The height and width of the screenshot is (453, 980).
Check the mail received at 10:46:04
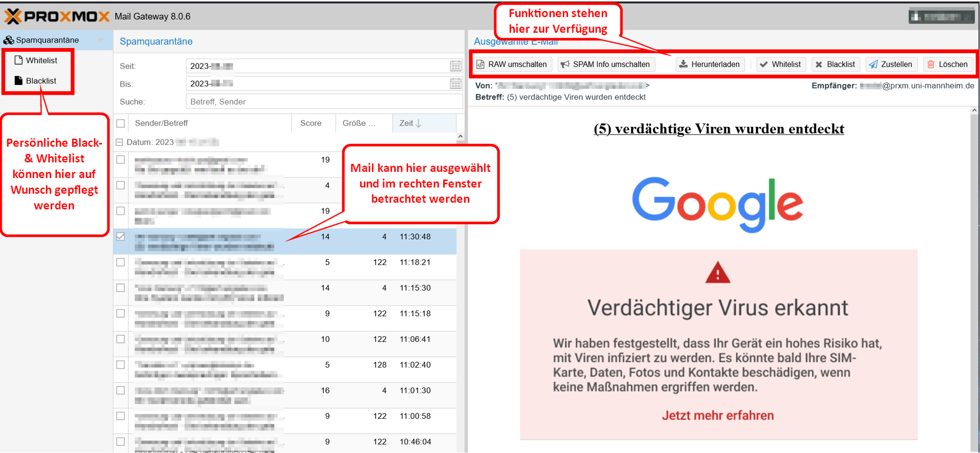click(x=121, y=442)
